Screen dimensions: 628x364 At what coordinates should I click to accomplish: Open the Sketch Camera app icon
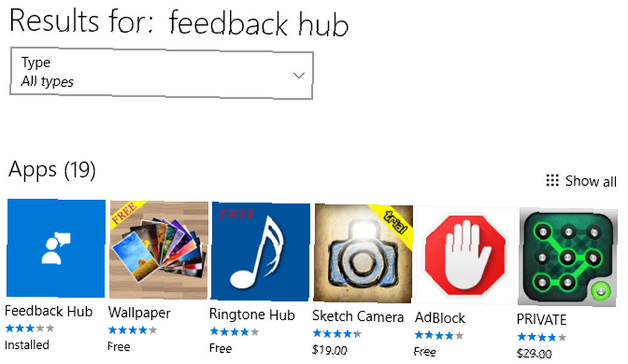[x=363, y=253]
